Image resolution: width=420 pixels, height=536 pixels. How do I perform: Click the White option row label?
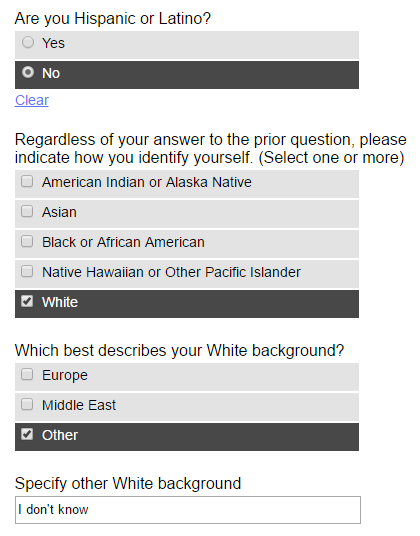[60, 302]
